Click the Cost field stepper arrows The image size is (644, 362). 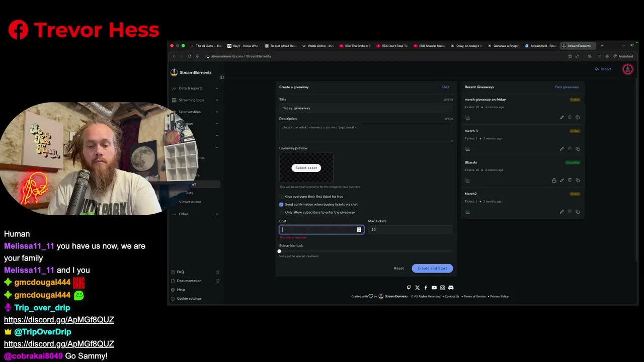tap(359, 230)
